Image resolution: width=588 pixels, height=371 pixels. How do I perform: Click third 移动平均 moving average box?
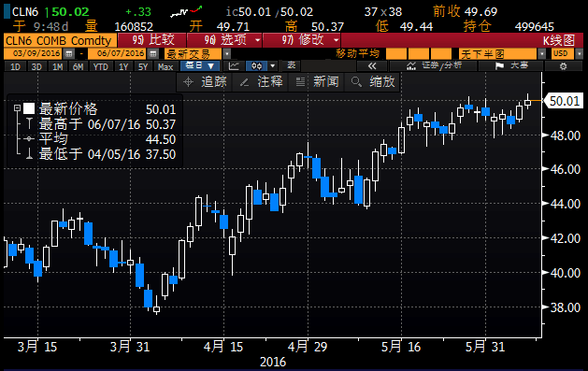coord(441,54)
